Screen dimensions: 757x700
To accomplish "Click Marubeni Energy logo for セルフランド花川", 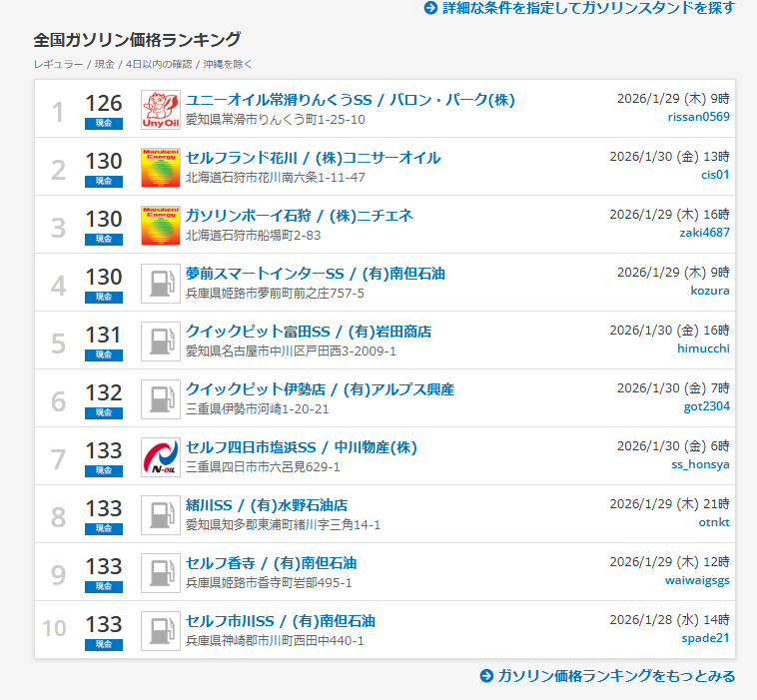I will (x=161, y=168).
